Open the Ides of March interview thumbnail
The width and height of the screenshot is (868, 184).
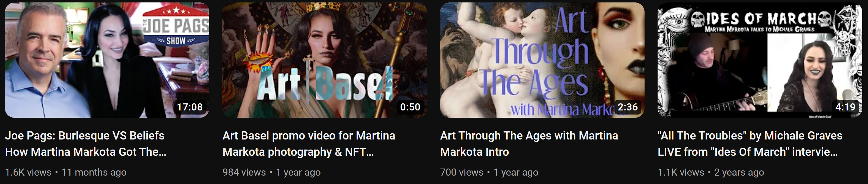tap(760, 60)
